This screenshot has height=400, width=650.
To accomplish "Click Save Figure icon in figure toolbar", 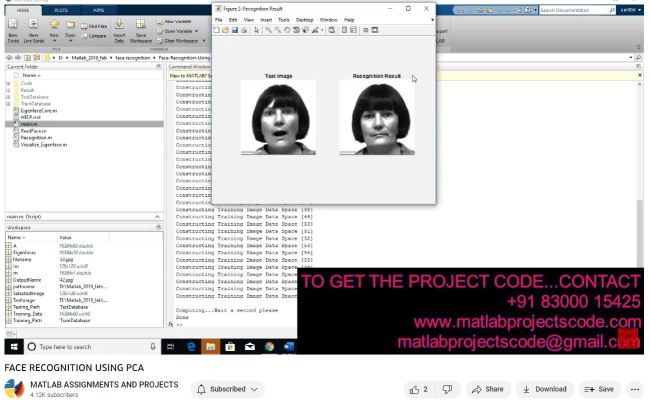I will [235, 30].
